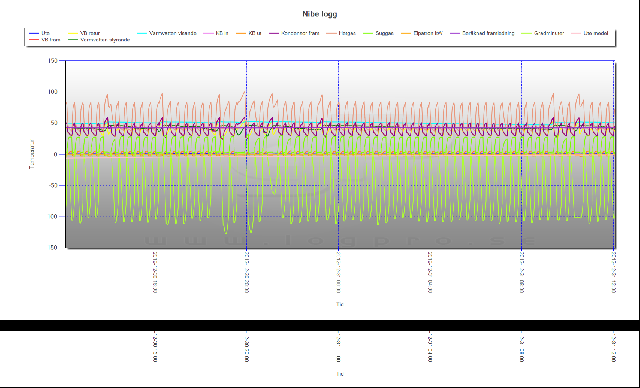The width and height of the screenshot is (640, 388).
Task: Click the Nibe logg chart title
Action: point(320,14)
